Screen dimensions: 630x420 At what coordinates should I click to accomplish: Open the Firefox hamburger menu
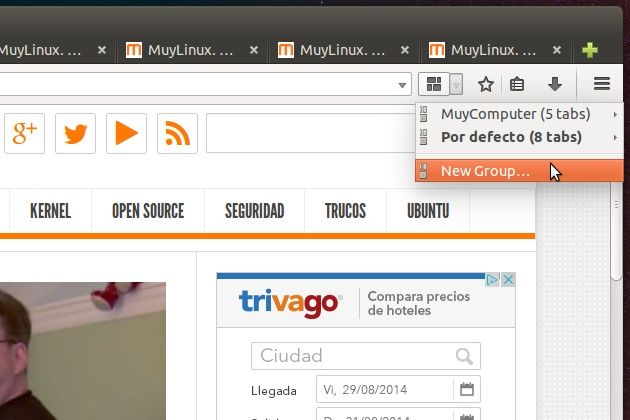tap(602, 84)
